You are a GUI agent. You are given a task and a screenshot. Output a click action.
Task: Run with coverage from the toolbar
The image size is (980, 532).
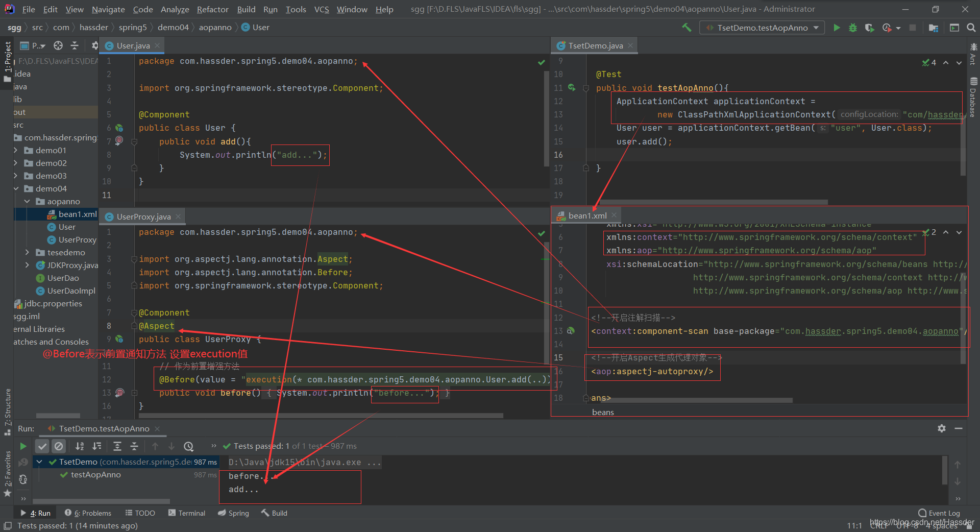[x=870, y=28]
